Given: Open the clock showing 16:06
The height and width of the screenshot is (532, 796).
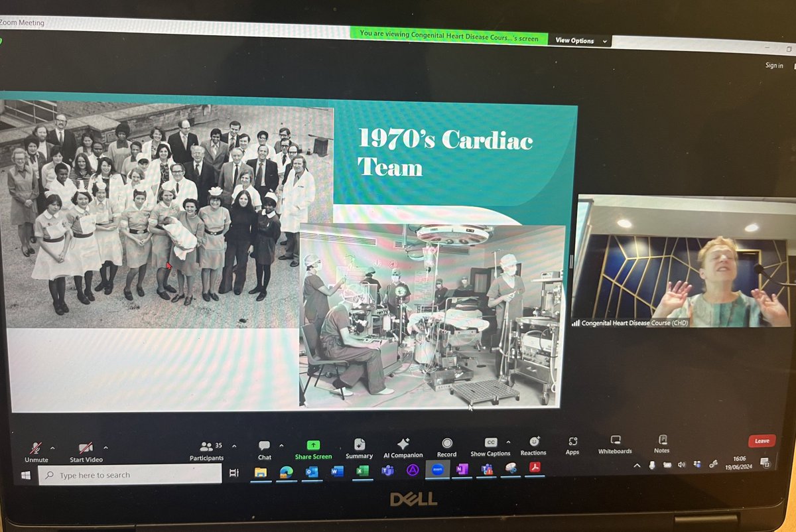Looking at the screenshot, I should pos(739,462).
